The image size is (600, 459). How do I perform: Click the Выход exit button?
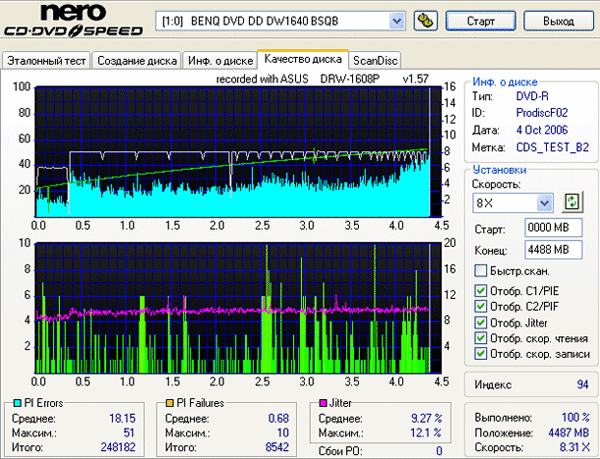(x=558, y=20)
